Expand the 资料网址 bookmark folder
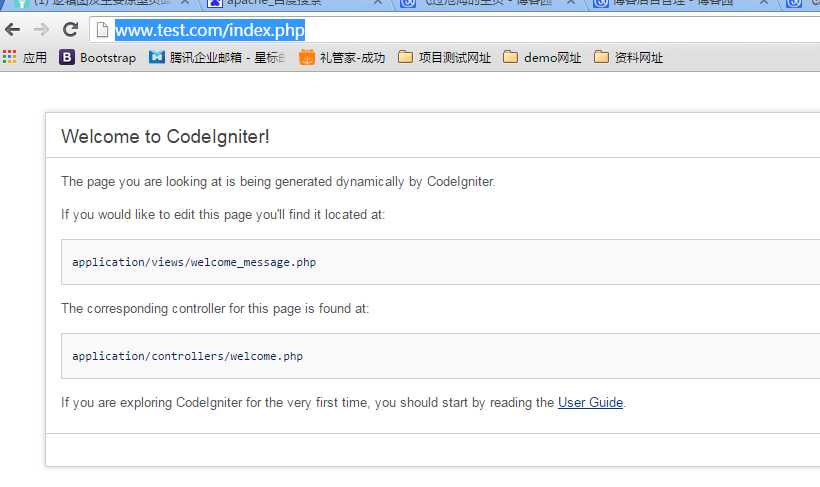 pos(629,57)
